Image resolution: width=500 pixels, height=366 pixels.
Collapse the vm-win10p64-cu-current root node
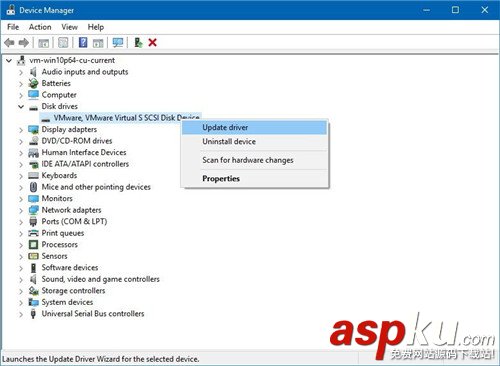tap(9, 61)
